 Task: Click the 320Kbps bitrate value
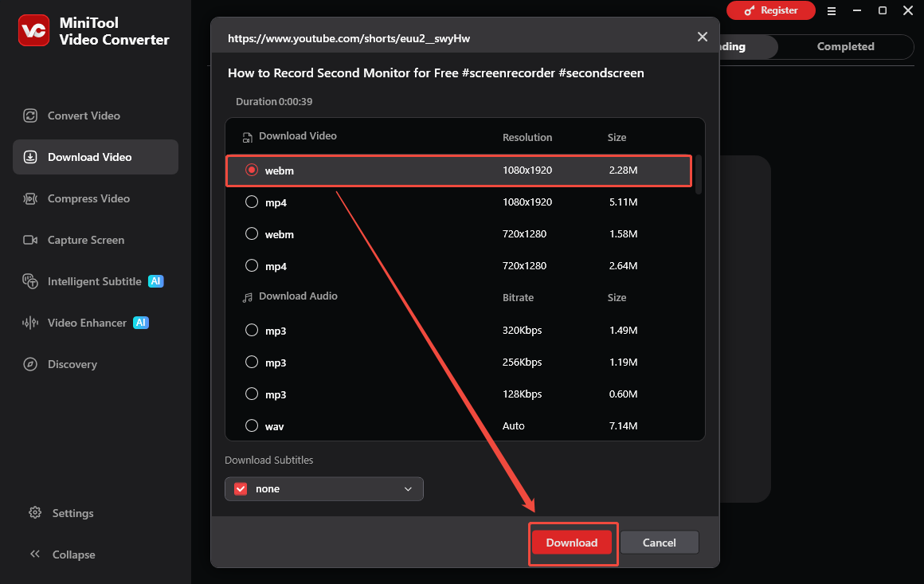(x=522, y=330)
